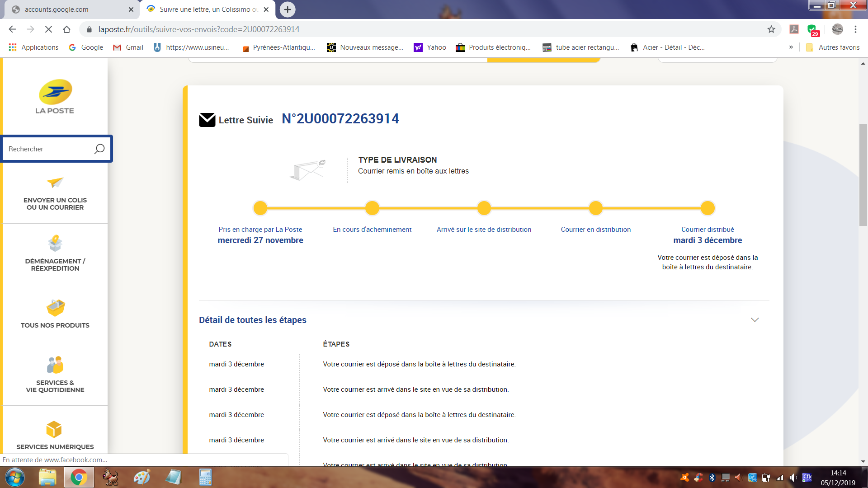Open Nouveaux message... bookmark
The height and width of the screenshot is (488, 868).
(365, 47)
